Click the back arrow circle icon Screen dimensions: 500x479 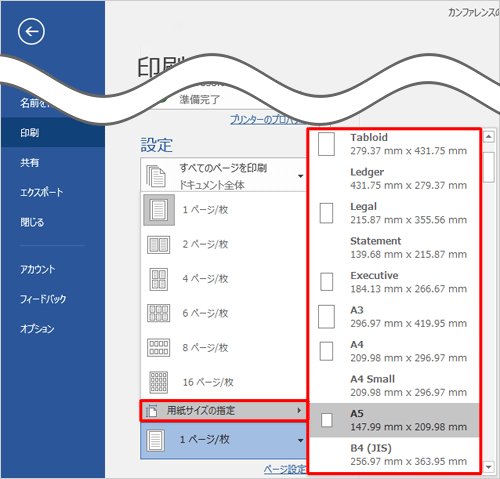coord(31,32)
